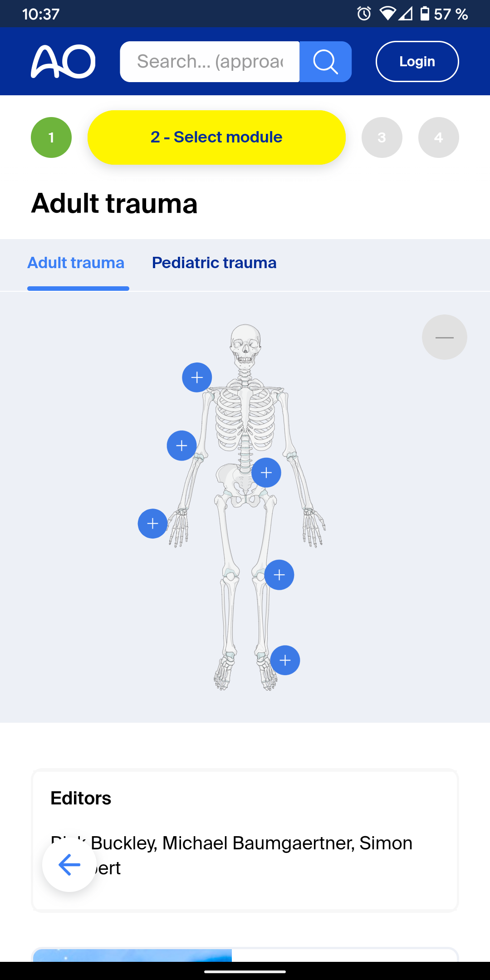490x980 pixels.
Task: Zoom out skeleton with minus button
Action: coord(444,337)
